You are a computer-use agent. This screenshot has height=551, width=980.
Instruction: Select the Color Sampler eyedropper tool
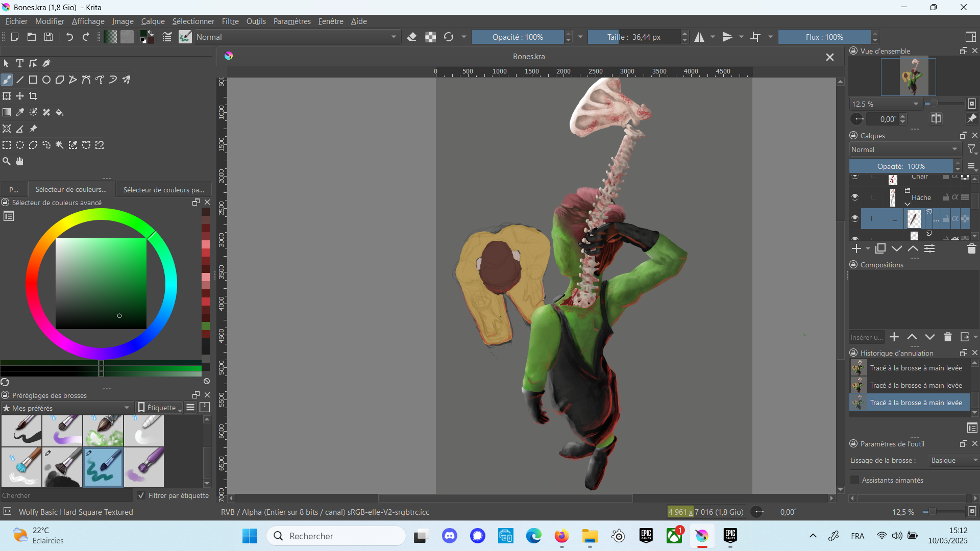tap(20, 112)
